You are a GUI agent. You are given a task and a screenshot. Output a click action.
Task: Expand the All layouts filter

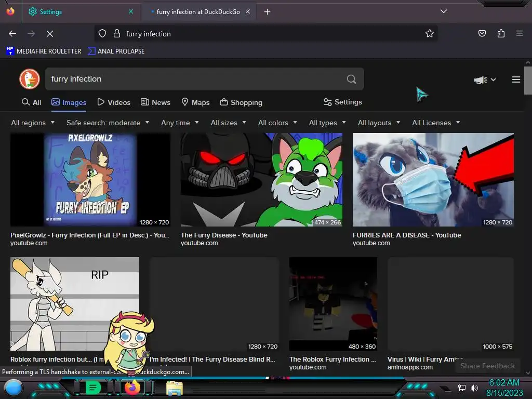[x=379, y=123]
